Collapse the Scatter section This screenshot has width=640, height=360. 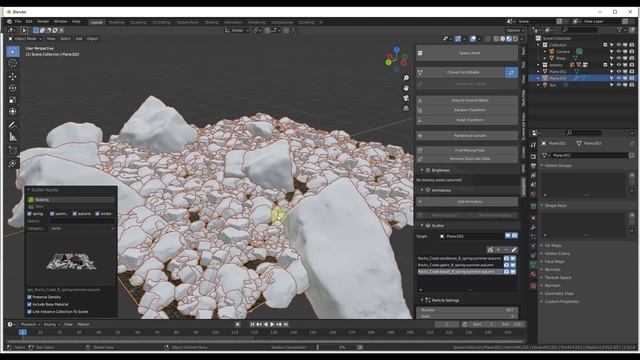[x=422, y=225]
